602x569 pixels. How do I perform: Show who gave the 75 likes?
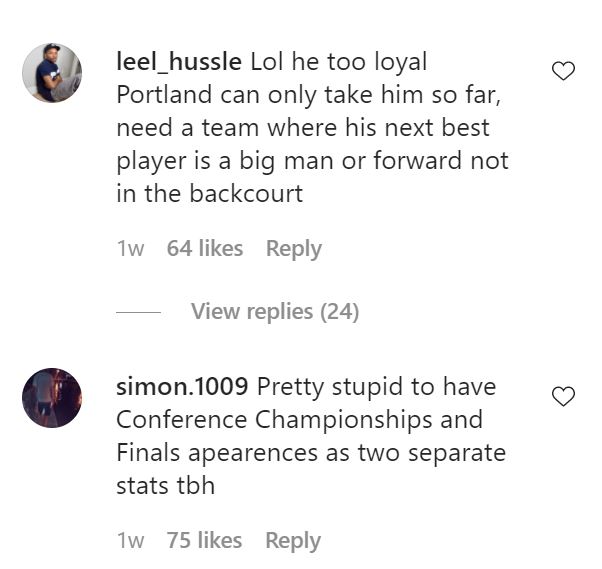pyautogui.click(x=204, y=541)
